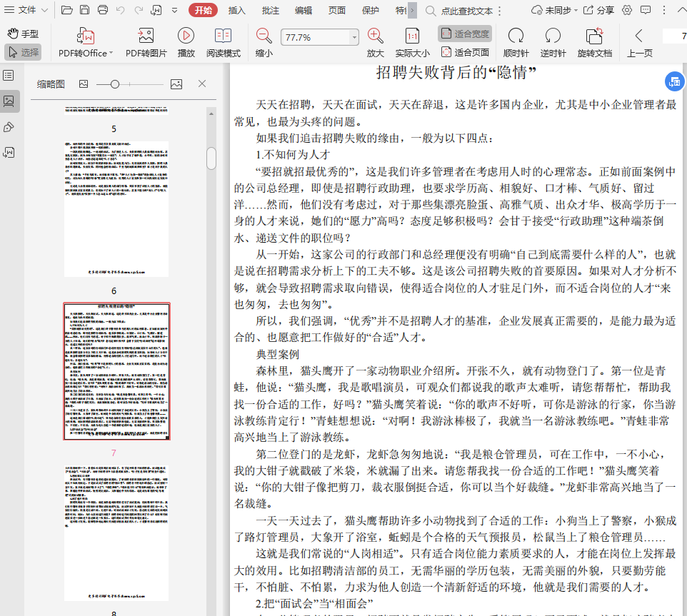Open the 未同步 cloud sync dropdown

[x=554, y=10]
